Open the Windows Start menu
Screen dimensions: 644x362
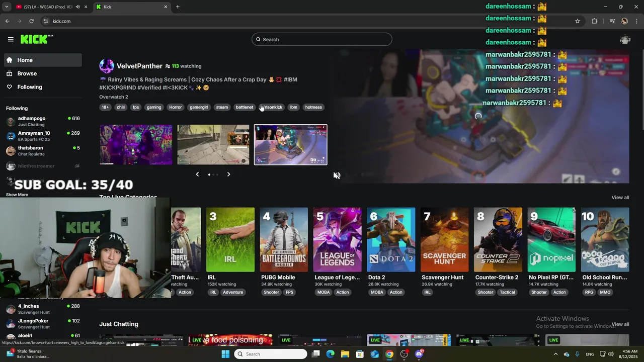tap(225, 354)
